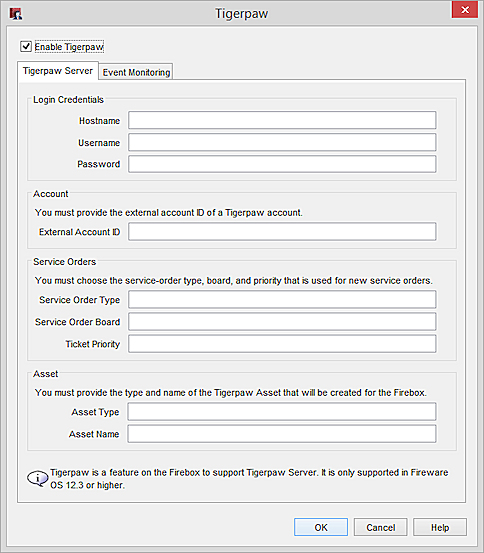Close the Tigerpaw dialog window
The image size is (484, 553).
click(465, 10)
